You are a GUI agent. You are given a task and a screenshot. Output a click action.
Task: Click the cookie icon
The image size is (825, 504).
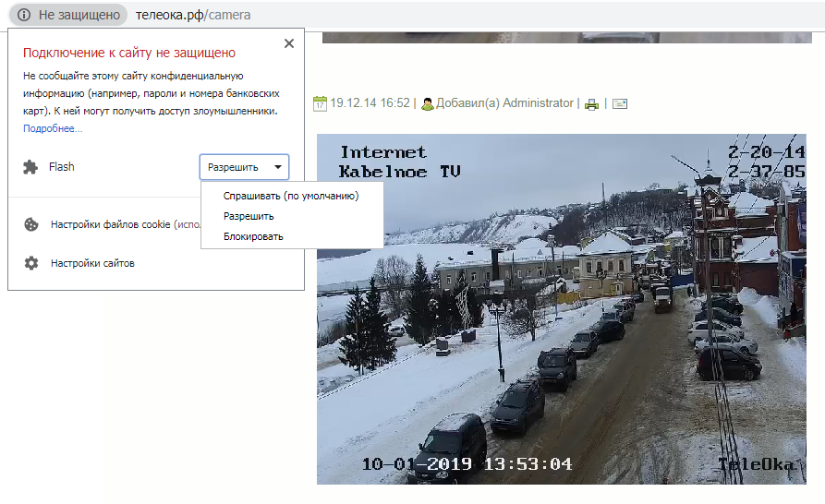click(x=31, y=224)
